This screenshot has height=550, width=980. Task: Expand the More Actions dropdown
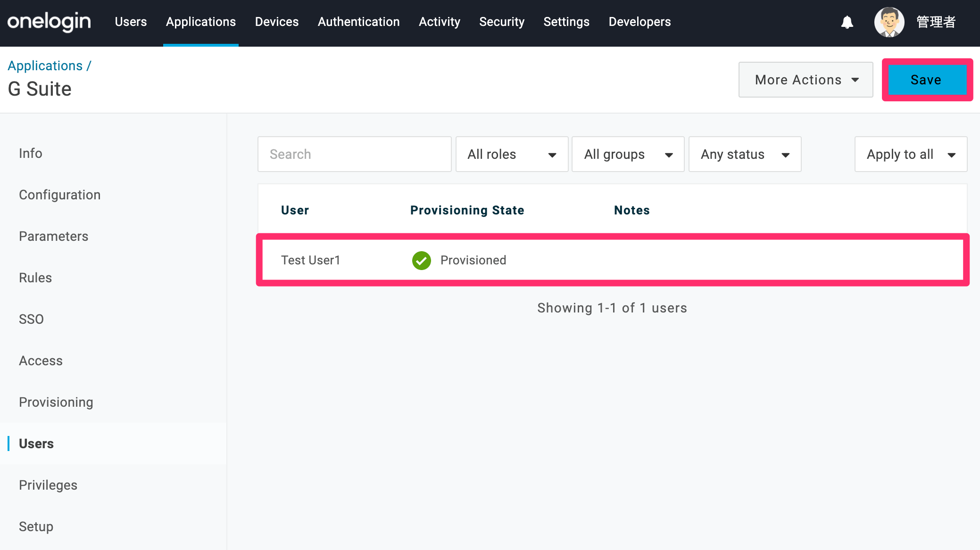coord(806,80)
